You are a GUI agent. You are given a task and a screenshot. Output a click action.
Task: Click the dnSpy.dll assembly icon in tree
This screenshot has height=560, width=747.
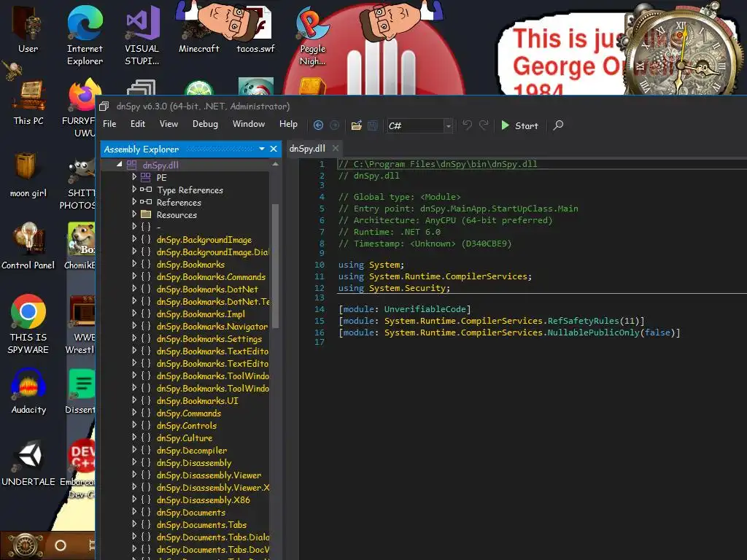[131, 165]
